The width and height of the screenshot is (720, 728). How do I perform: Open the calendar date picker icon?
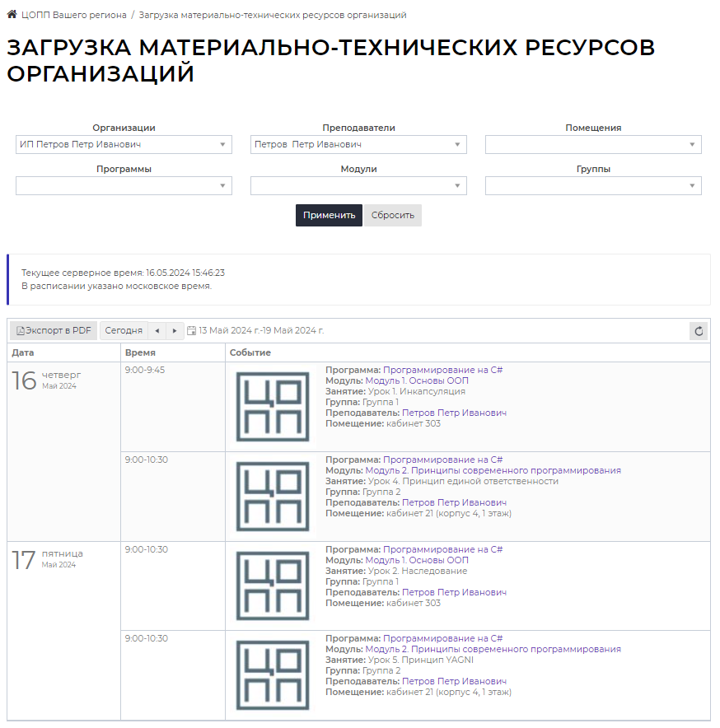(192, 331)
